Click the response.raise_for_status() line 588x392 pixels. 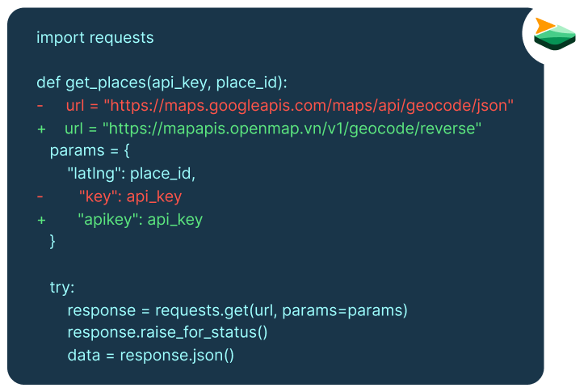(x=167, y=333)
